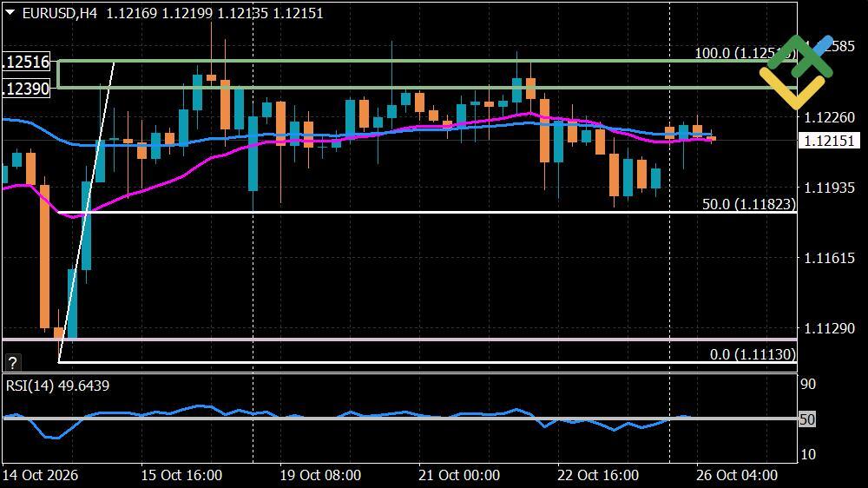Click the 19 Oct 08:00 time label

(320, 475)
